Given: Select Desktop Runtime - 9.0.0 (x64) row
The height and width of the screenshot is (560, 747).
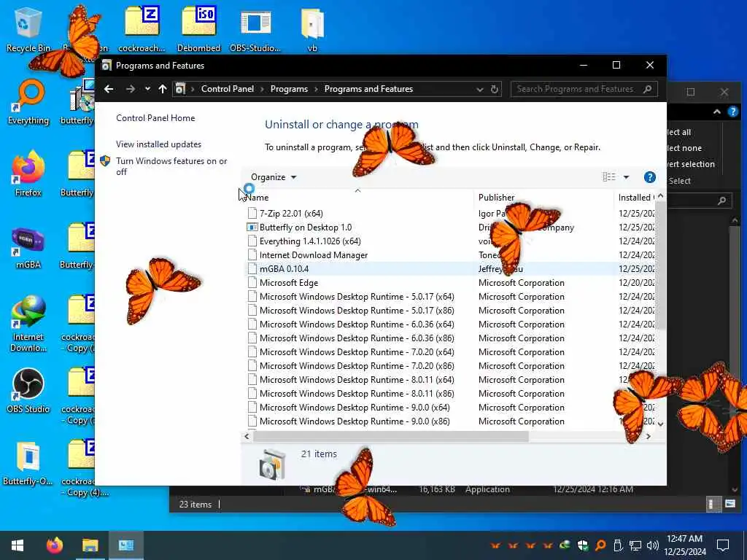Looking at the screenshot, I should [355, 407].
